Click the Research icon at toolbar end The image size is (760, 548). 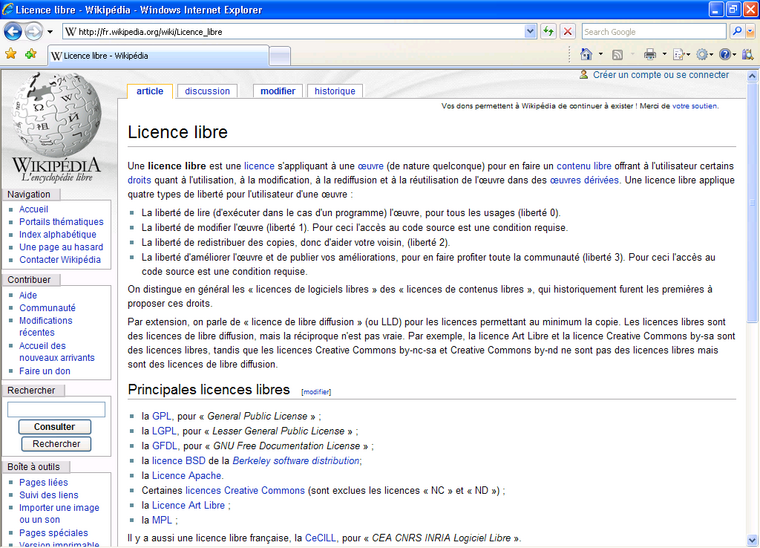748,54
